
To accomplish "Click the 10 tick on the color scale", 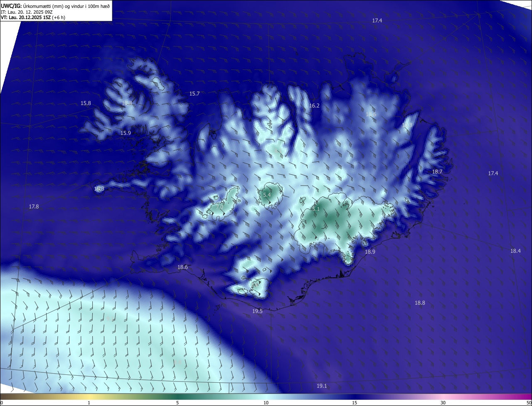I will (266, 403).
